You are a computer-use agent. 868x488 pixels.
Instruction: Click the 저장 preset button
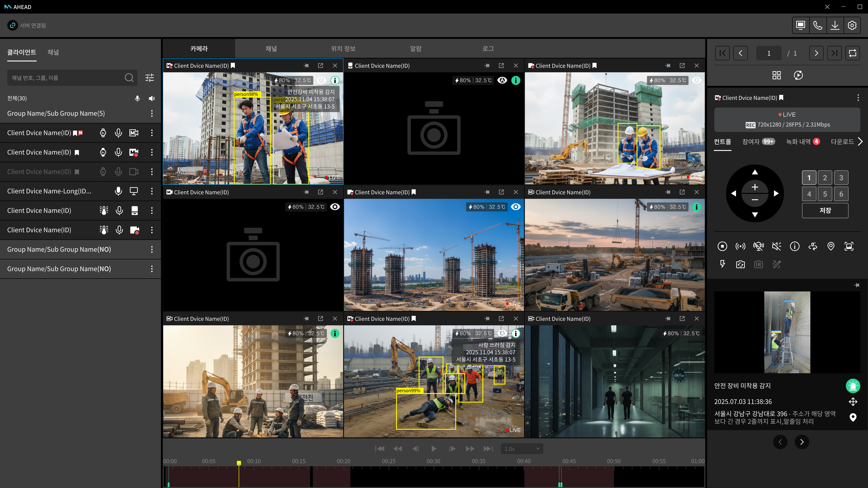click(825, 211)
